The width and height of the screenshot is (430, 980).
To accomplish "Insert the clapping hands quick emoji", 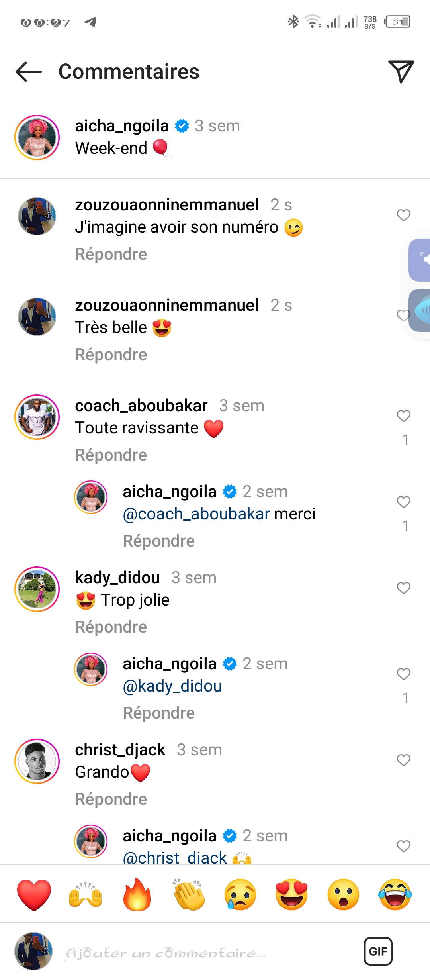I will [x=189, y=895].
